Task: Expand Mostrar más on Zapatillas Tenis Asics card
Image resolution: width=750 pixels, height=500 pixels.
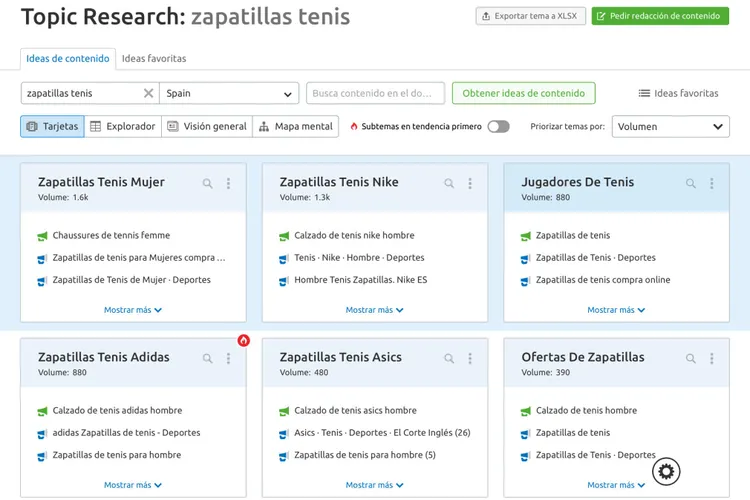Action: [x=375, y=485]
